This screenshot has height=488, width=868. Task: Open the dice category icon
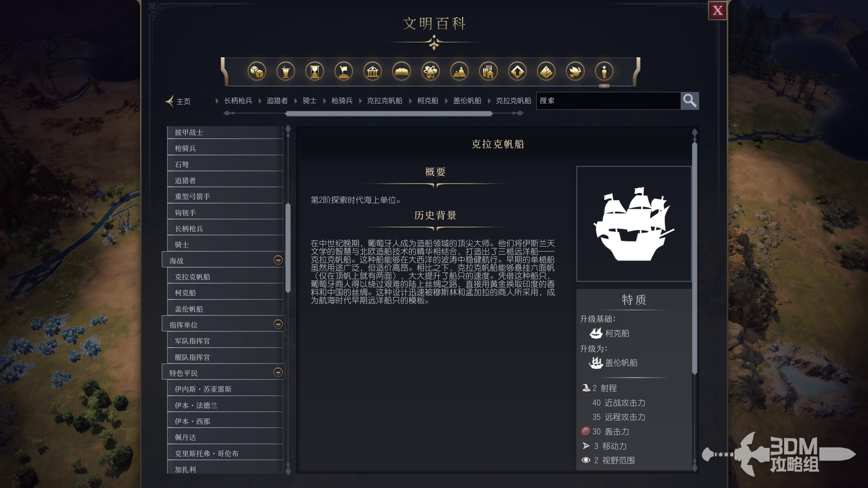click(256, 72)
